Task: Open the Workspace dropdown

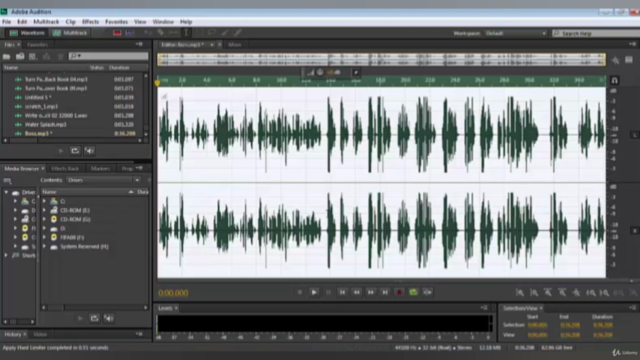Action: [516, 33]
